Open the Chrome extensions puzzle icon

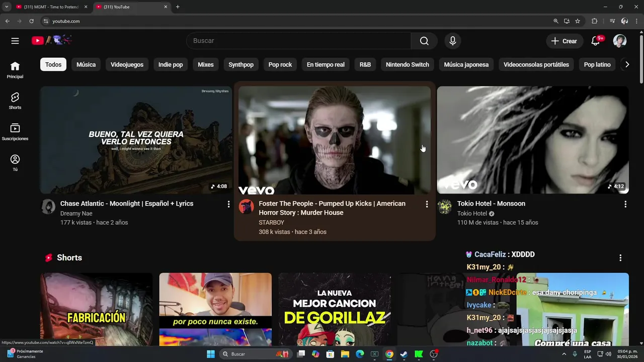pyautogui.click(x=595, y=21)
